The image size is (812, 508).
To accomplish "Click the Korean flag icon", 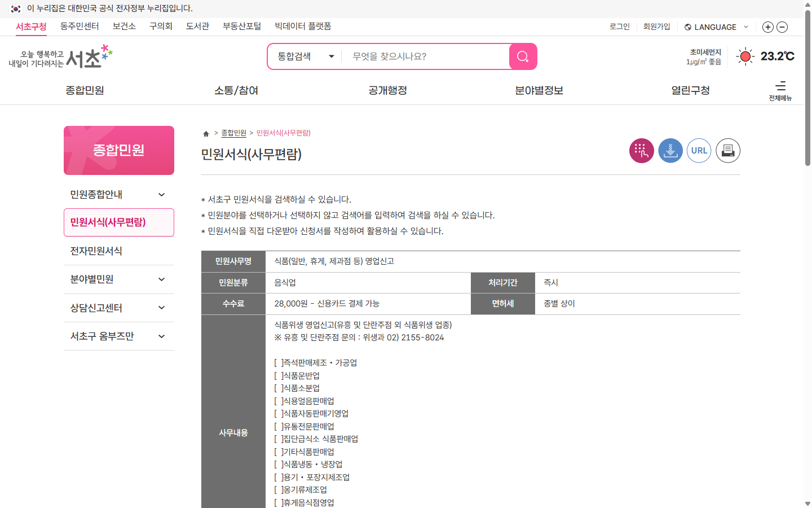I will pos(16,8).
